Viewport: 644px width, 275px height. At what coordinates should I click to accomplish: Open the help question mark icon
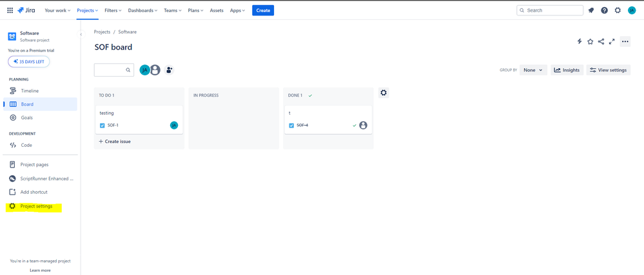[604, 10]
